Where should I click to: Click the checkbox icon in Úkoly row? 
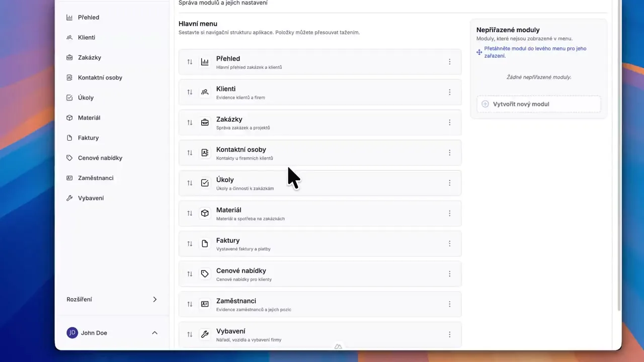(205, 183)
